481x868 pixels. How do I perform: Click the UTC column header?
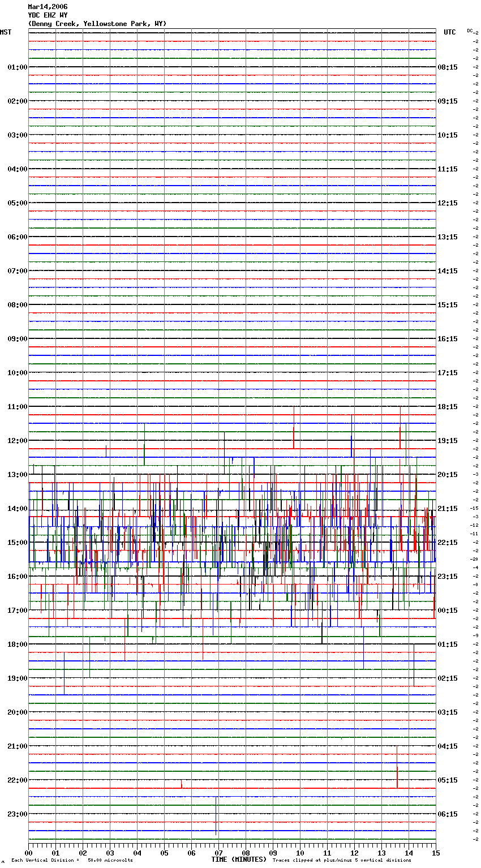(450, 32)
